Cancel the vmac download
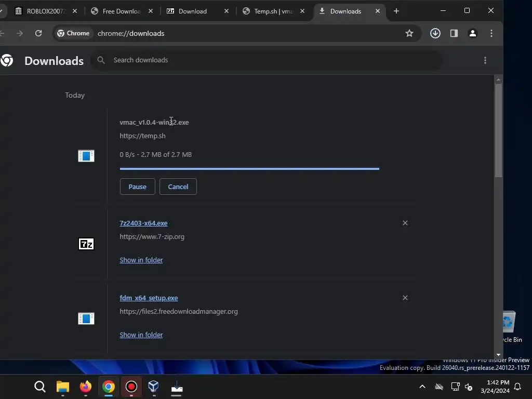This screenshot has height=399, width=532. pyautogui.click(x=178, y=187)
